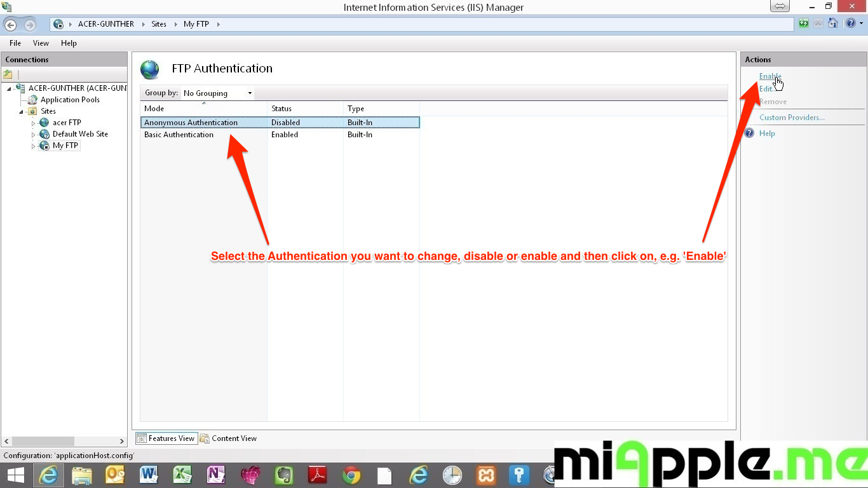Click the Content View icon at bottom
This screenshot has height=488, width=868.
(205, 438)
